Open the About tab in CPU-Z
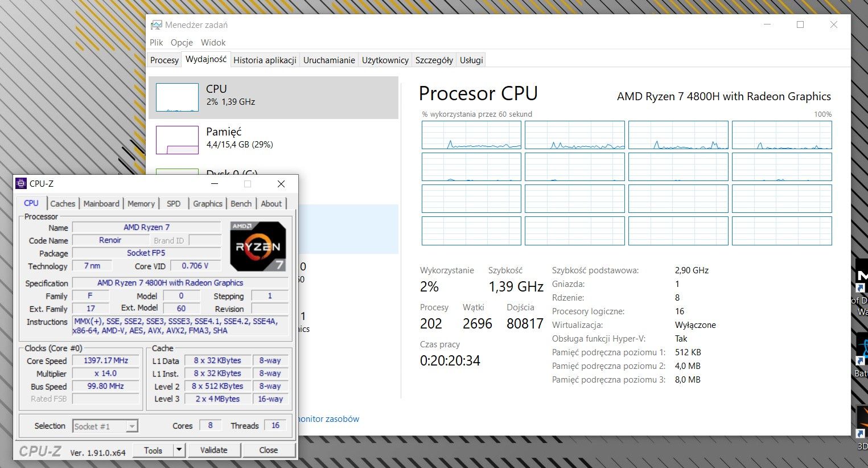 point(271,204)
